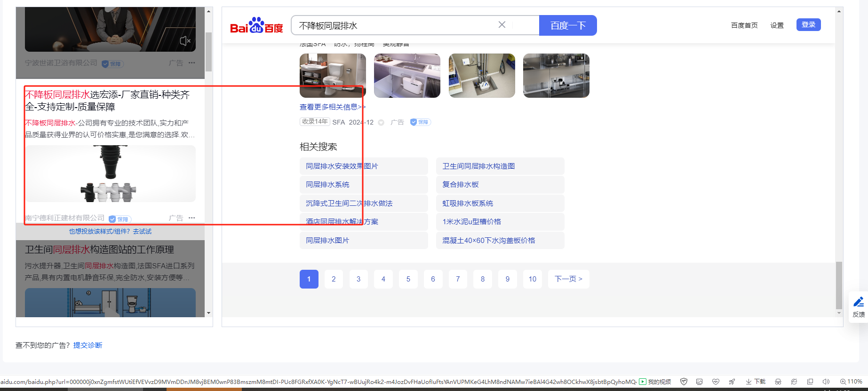
Task: Open the under-sink white pump thumbnail
Action: click(x=407, y=76)
